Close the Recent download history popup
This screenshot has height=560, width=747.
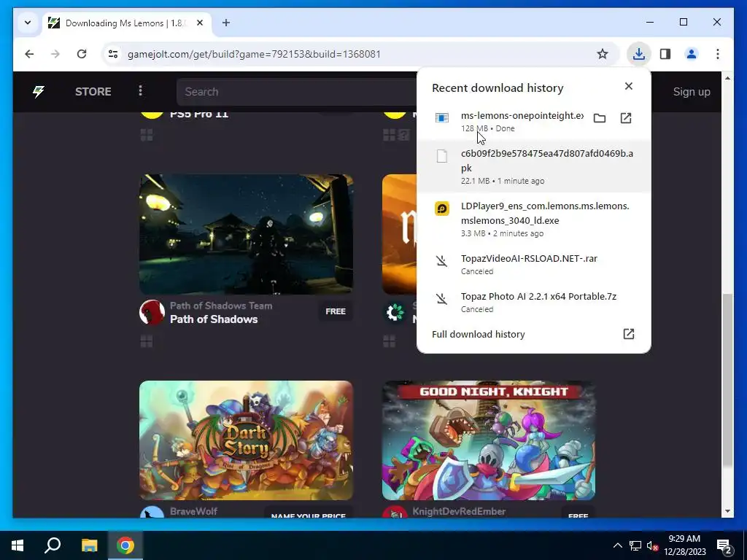point(628,86)
